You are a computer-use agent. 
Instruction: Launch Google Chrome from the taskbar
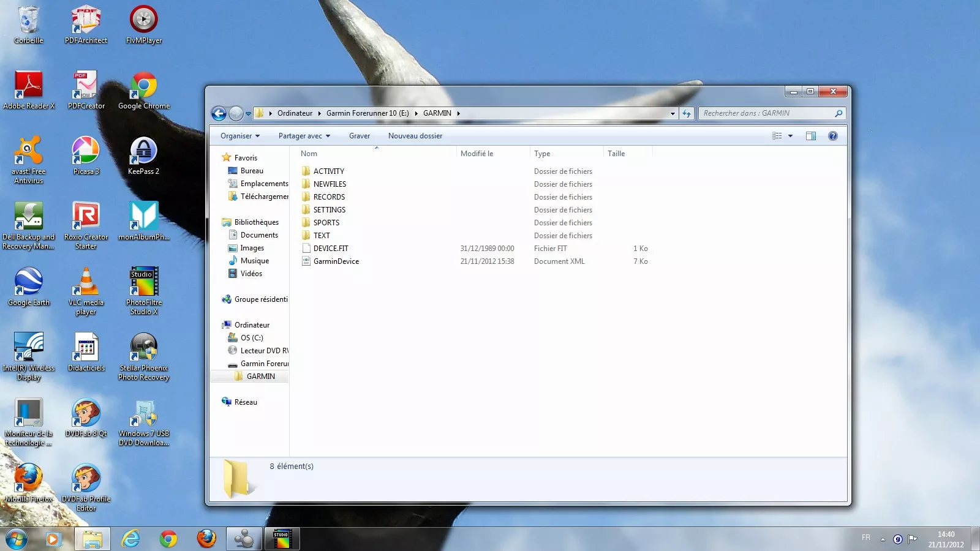[x=168, y=539]
